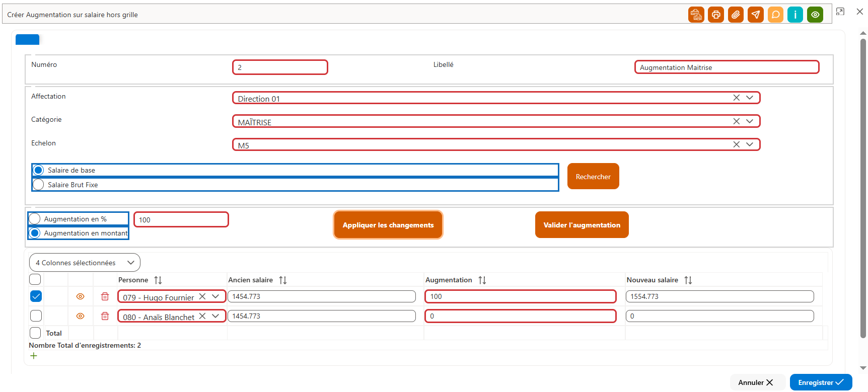Viewport: 868px width, 392px height.
Task: Click the green eye view icon
Action: tap(815, 15)
